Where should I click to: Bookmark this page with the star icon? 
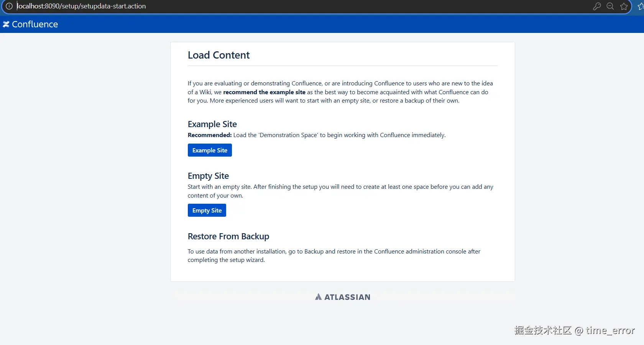click(x=624, y=6)
